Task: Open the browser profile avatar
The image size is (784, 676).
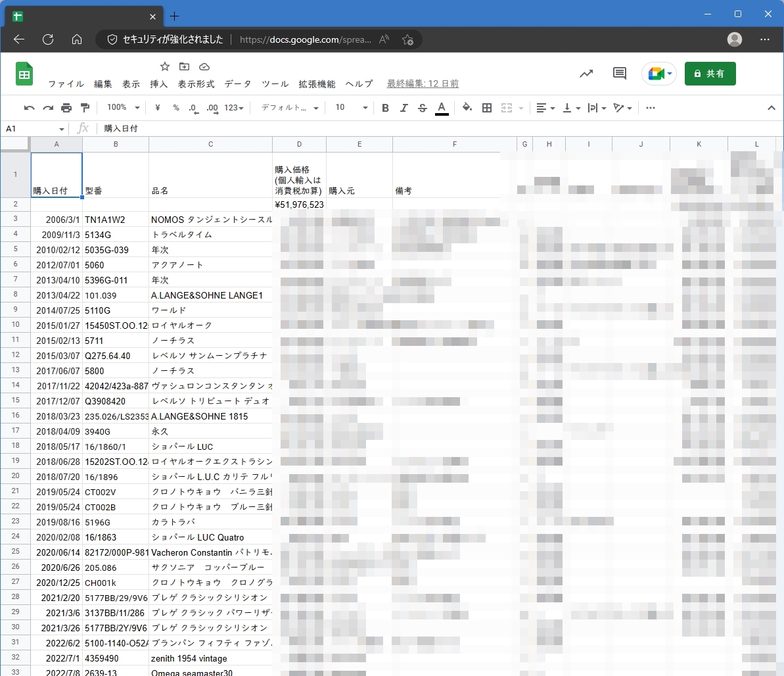Action: pos(735,39)
